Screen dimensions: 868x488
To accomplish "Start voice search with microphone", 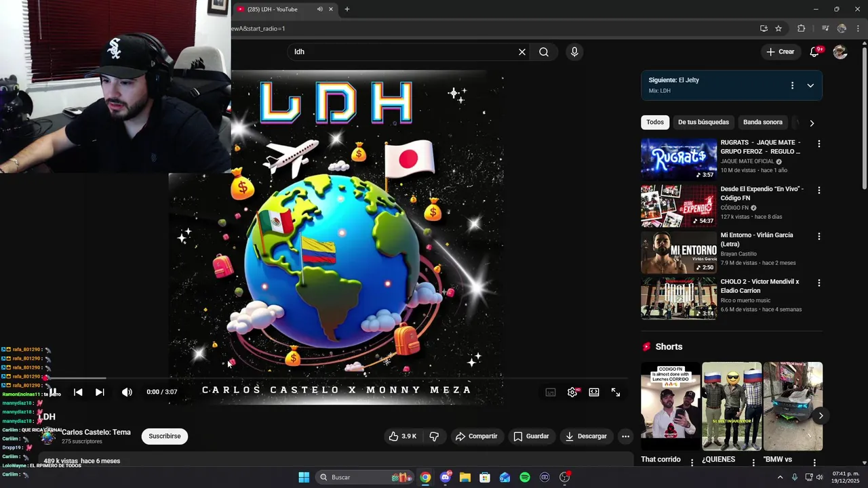I will (x=574, y=52).
